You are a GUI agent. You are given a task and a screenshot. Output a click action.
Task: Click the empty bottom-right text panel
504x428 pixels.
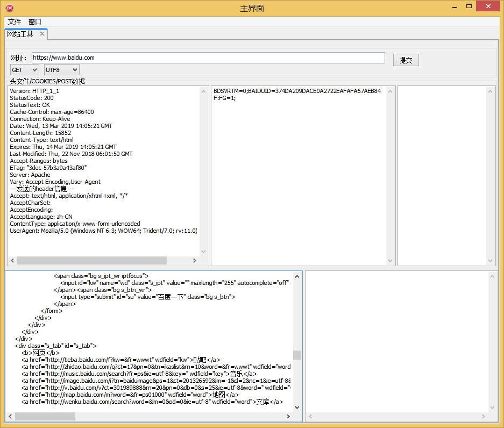[397, 342]
